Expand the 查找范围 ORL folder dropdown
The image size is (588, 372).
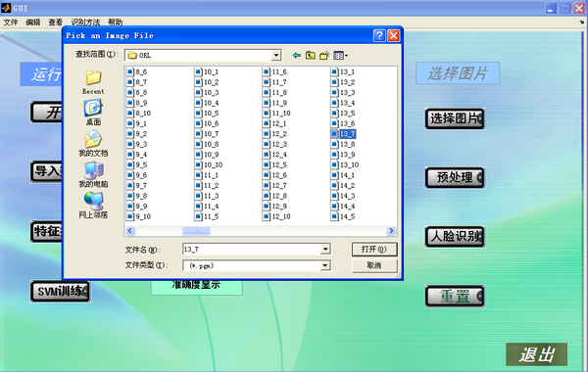coord(276,56)
